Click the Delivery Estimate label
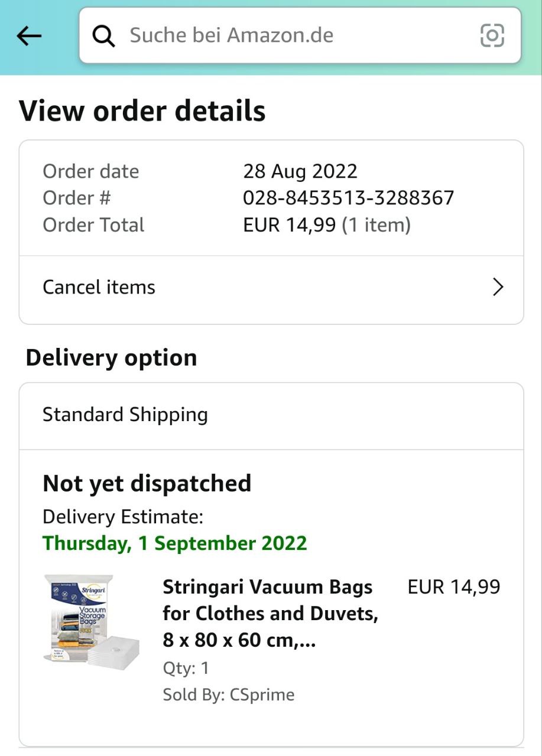 [x=123, y=517]
